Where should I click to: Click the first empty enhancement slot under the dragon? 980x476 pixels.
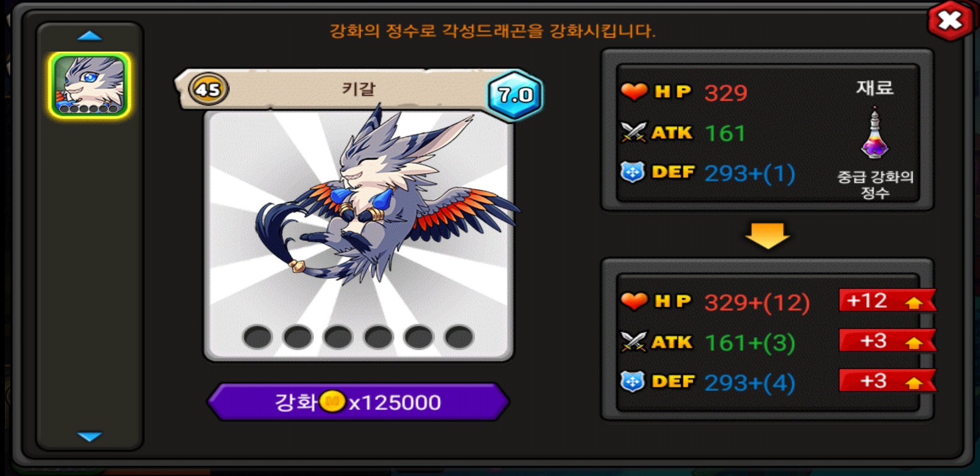[x=257, y=337]
